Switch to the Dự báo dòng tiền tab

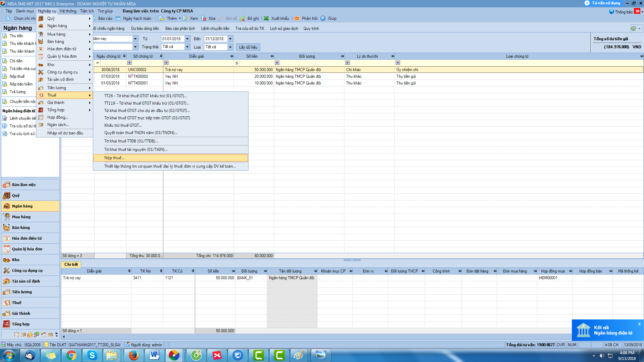tap(145, 28)
